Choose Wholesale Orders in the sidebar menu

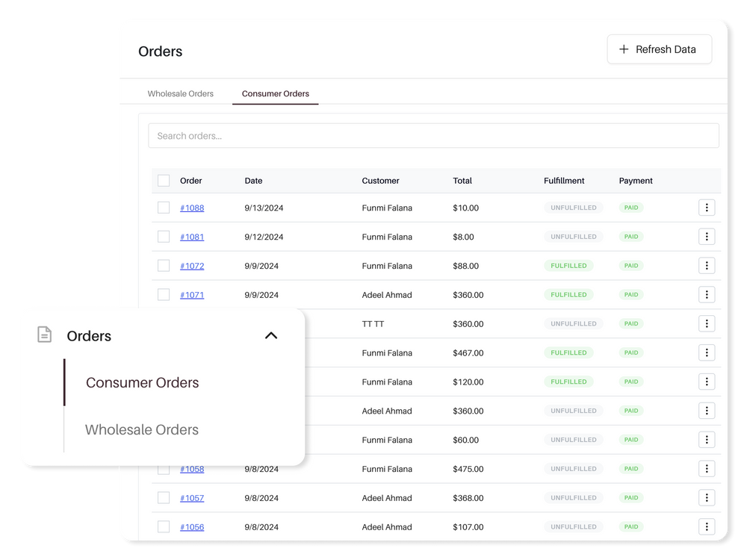point(142,430)
